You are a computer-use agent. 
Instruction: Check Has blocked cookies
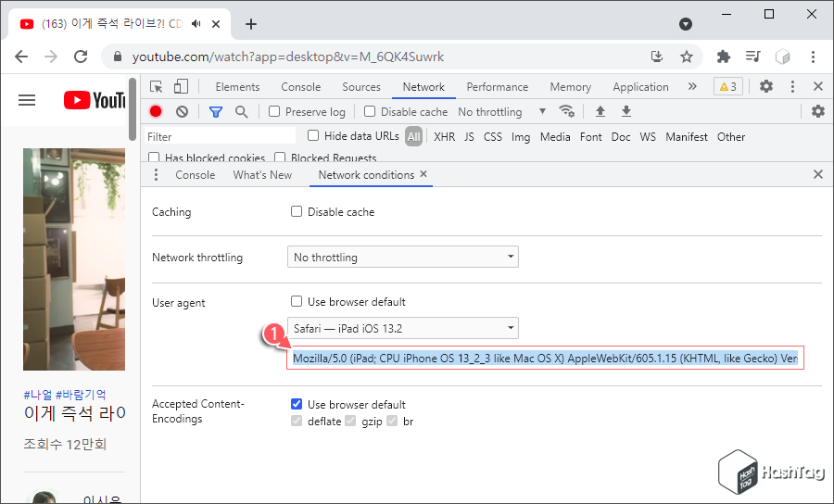tap(154, 157)
